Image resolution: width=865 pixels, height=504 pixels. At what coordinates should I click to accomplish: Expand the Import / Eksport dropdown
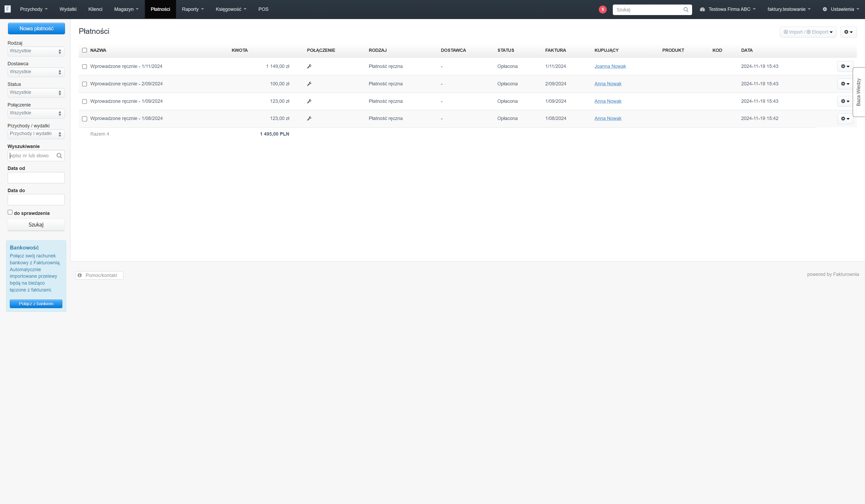808,32
